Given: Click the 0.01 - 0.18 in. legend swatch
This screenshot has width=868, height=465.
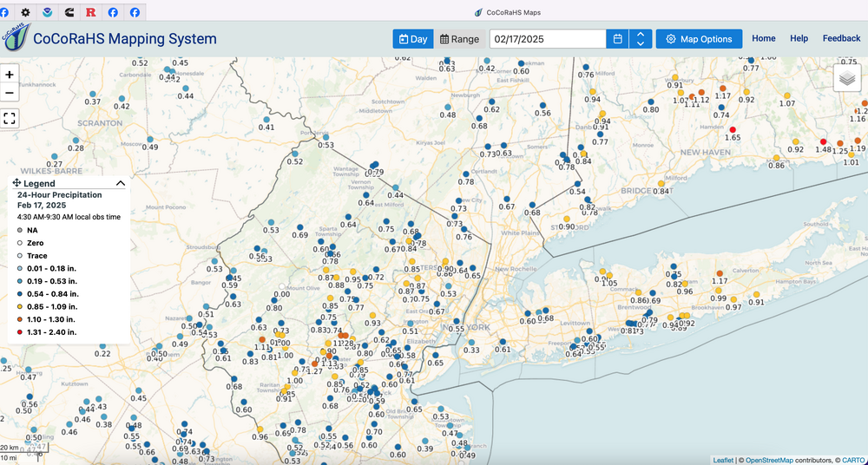Looking at the screenshot, I should [20, 268].
